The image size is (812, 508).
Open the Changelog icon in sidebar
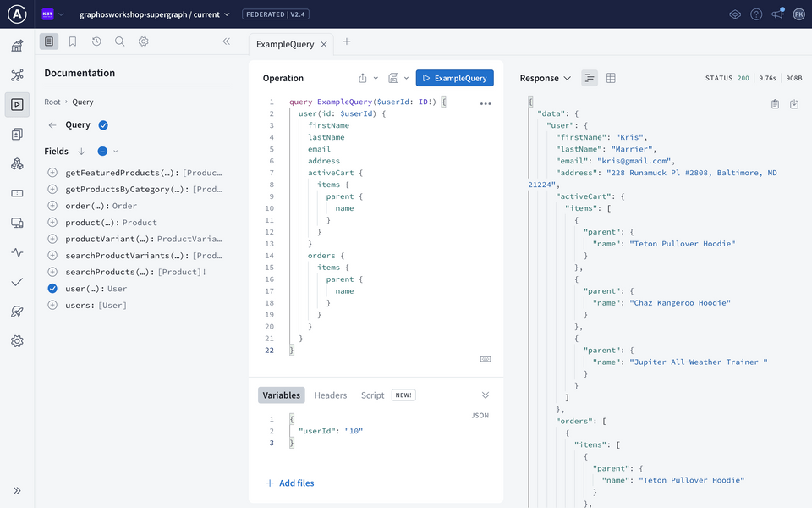[17, 135]
